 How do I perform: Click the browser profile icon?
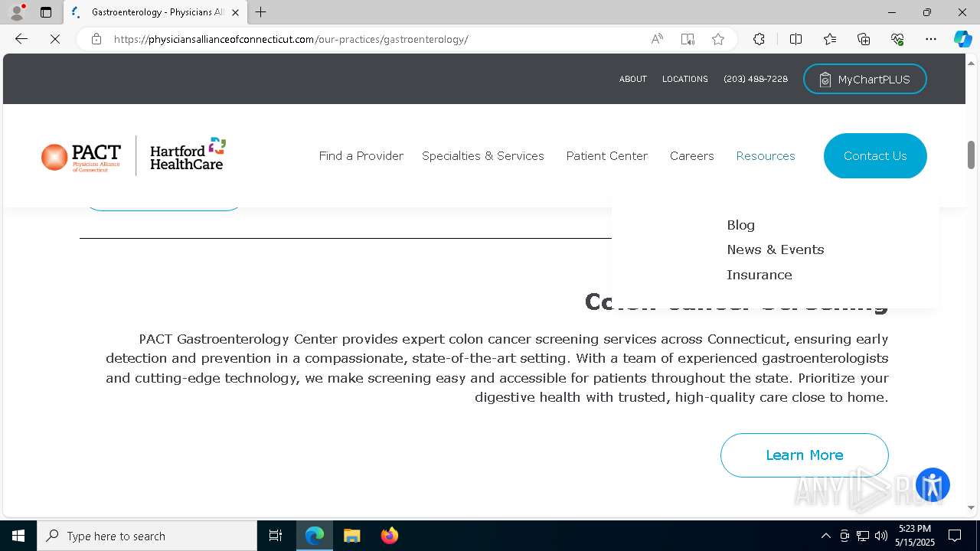tap(17, 12)
